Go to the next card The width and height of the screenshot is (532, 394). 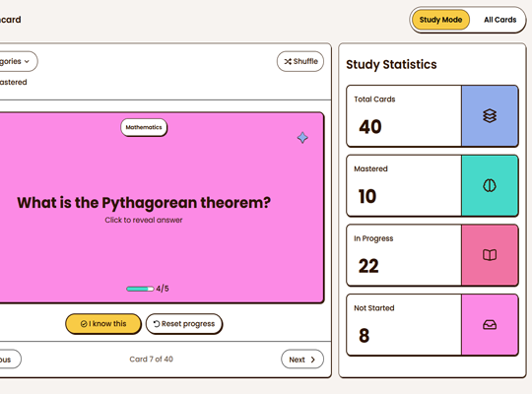point(302,360)
